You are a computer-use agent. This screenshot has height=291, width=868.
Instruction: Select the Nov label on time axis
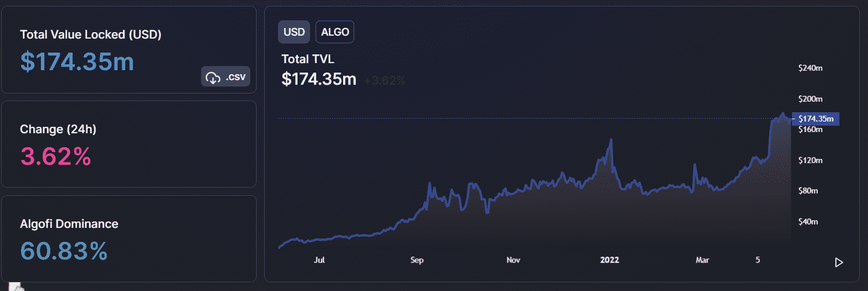tap(513, 260)
